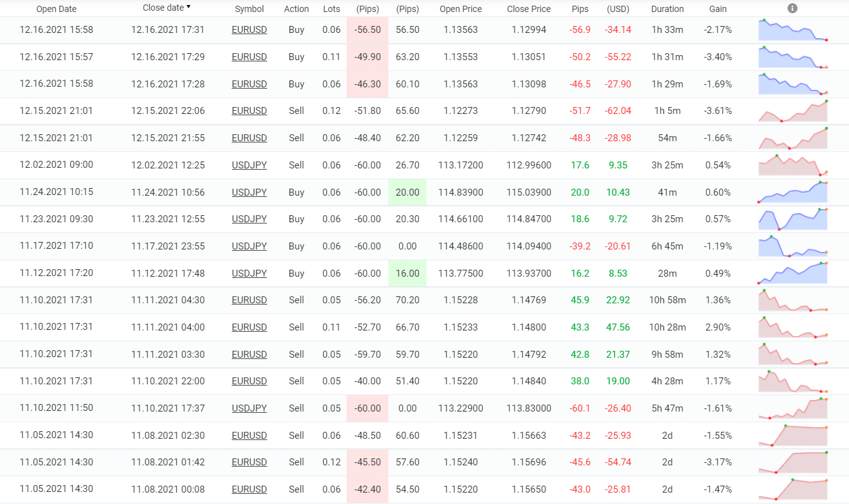Viewport: 849px width, 504px height.
Task: Open USDJPY link for trade opened 12.02.2021 09:00
Action: 249,165
